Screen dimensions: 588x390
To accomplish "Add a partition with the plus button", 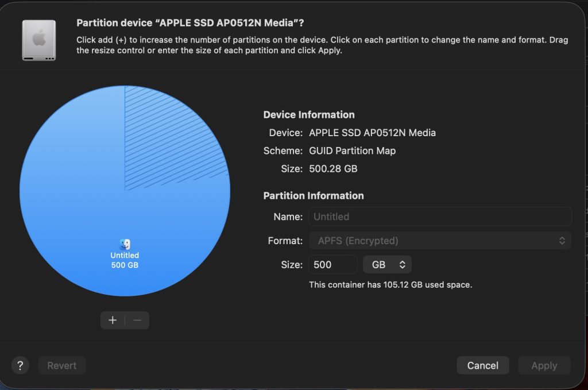I will pyautogui.click(x=113, y=321).
